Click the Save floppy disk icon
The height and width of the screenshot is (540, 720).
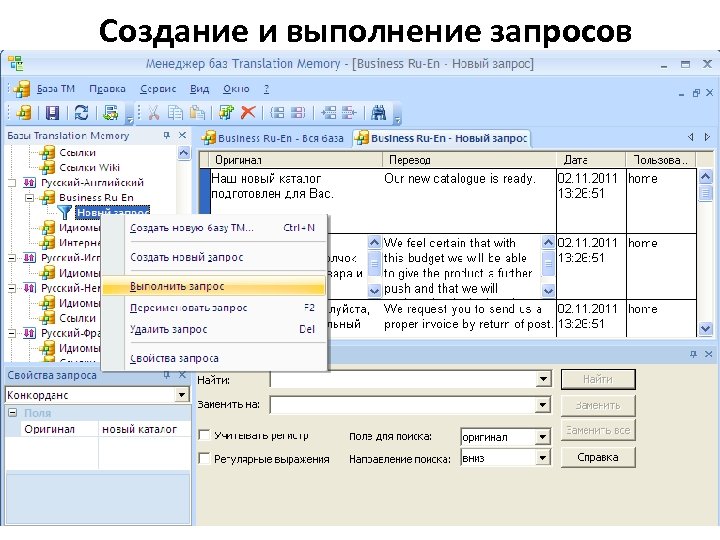[x=52, y=112]
